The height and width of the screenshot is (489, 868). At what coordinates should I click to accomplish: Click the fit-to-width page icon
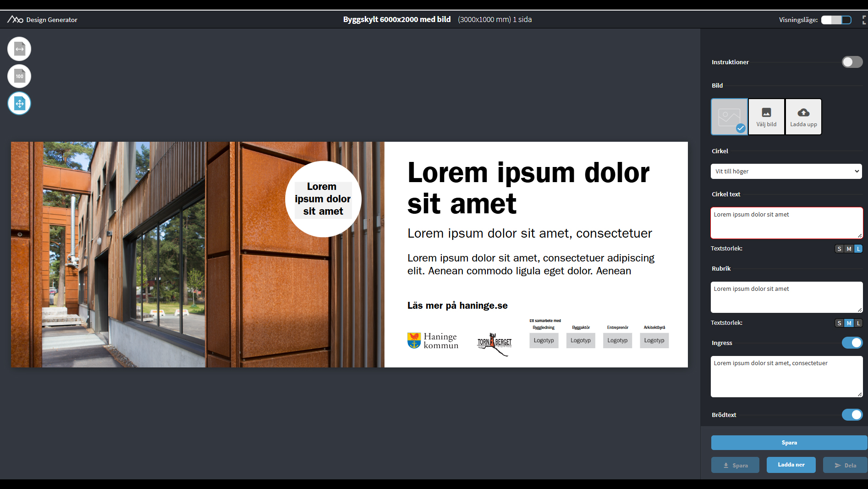19,49
